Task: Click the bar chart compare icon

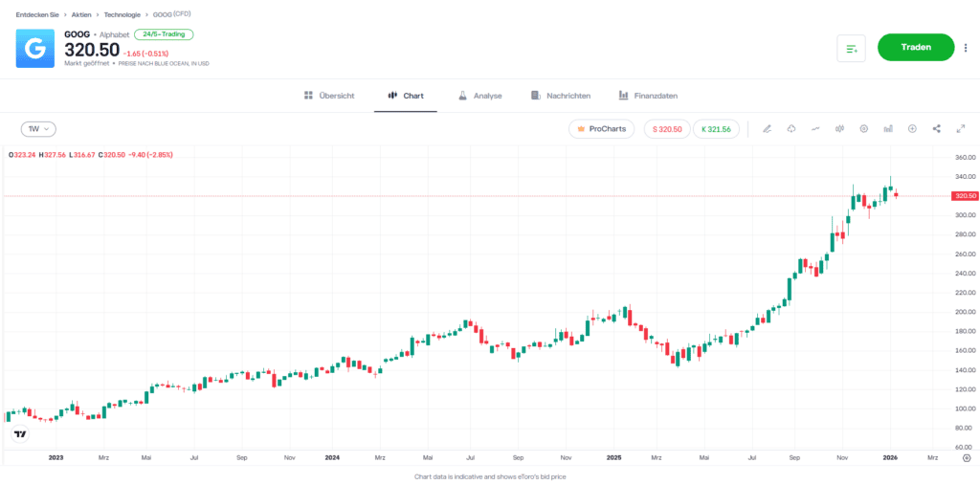Action: point(888,129)
